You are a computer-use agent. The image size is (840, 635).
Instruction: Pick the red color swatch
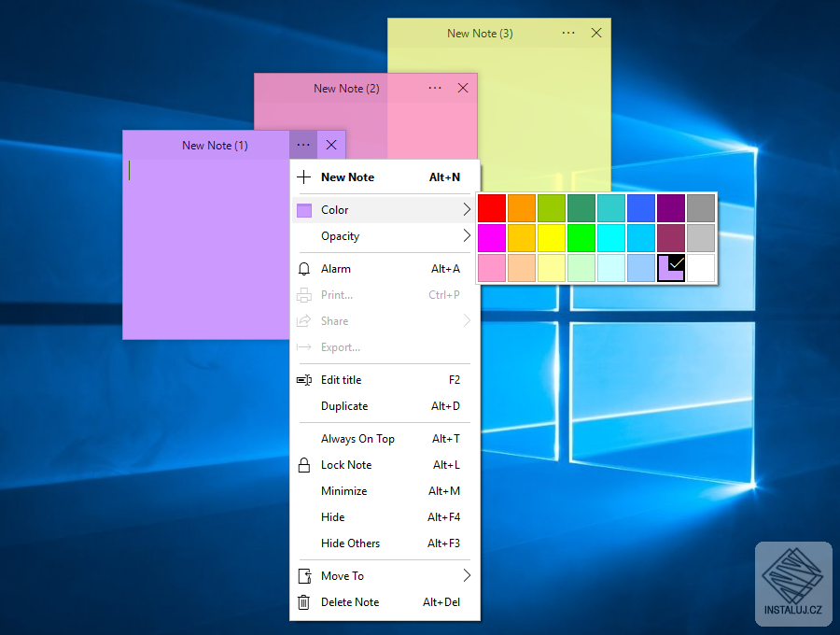(492, 207)
